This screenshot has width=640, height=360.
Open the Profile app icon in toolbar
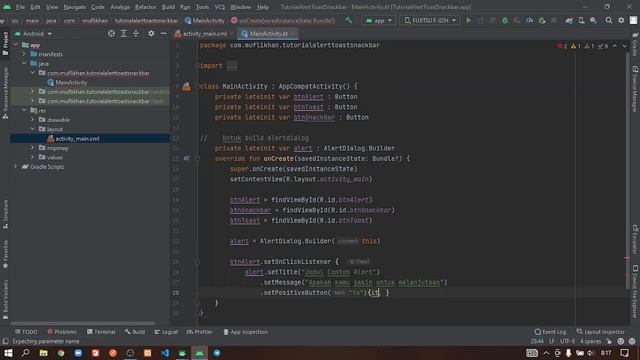coord(529,20)
